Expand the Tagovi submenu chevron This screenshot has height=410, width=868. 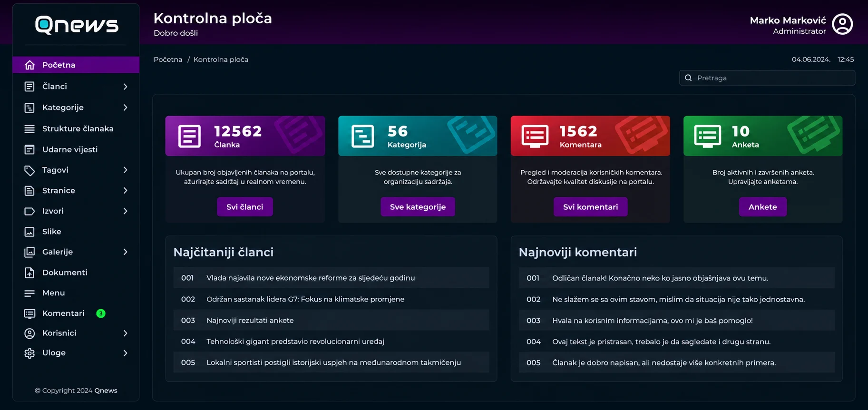tap(126, 170)
